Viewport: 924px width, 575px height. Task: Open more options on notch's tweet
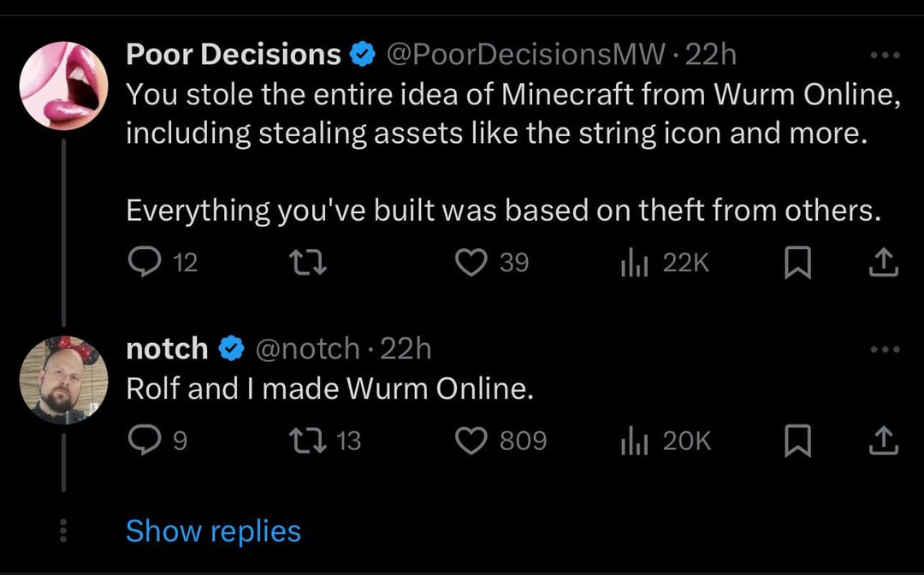tap(885, 349)
